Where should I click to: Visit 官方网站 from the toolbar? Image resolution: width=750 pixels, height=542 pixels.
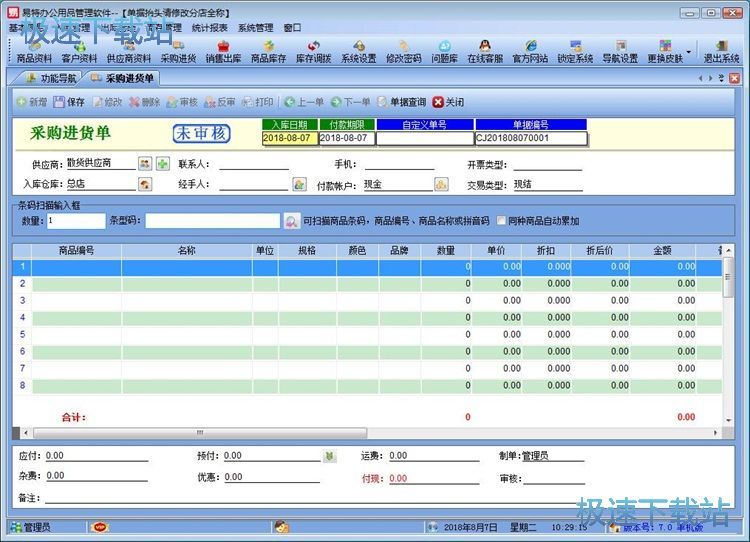point(530,52)
